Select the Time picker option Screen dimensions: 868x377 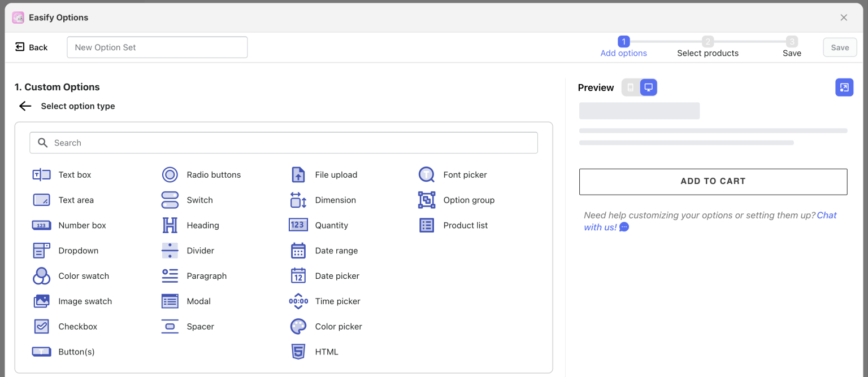click(337, 301)
